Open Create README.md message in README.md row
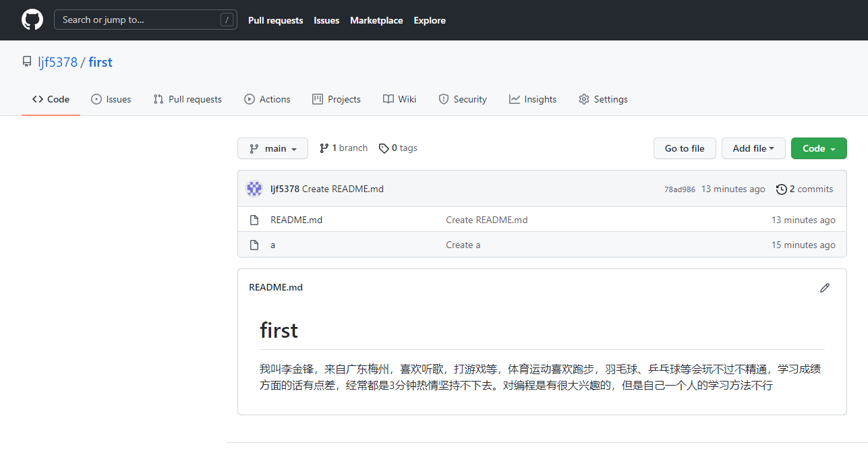This screenshot has height=453, width=868. pyautogui.click(x=487, y=220)
